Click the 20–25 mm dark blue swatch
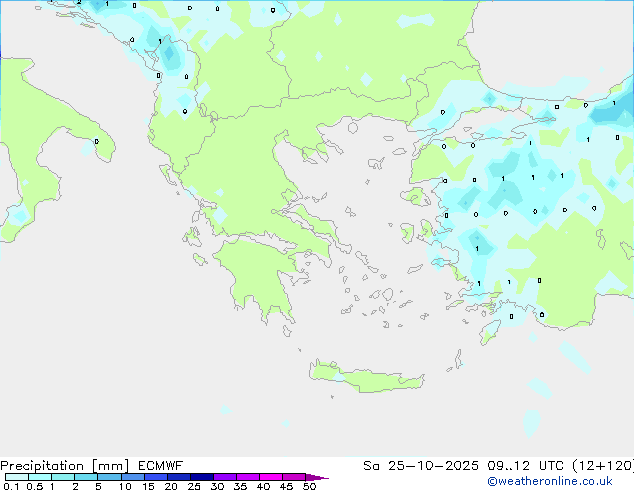 [178, 477]
